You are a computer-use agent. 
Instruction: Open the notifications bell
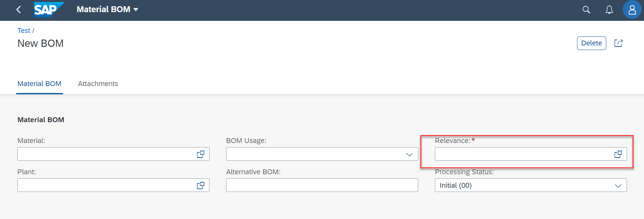coord(609,10)
